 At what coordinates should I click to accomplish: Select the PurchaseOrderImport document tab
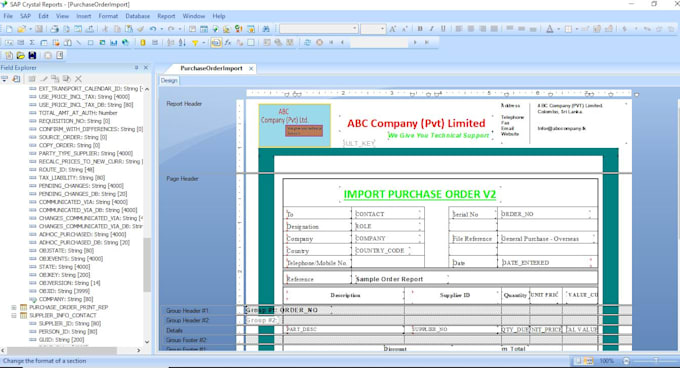tap(211, 68)
